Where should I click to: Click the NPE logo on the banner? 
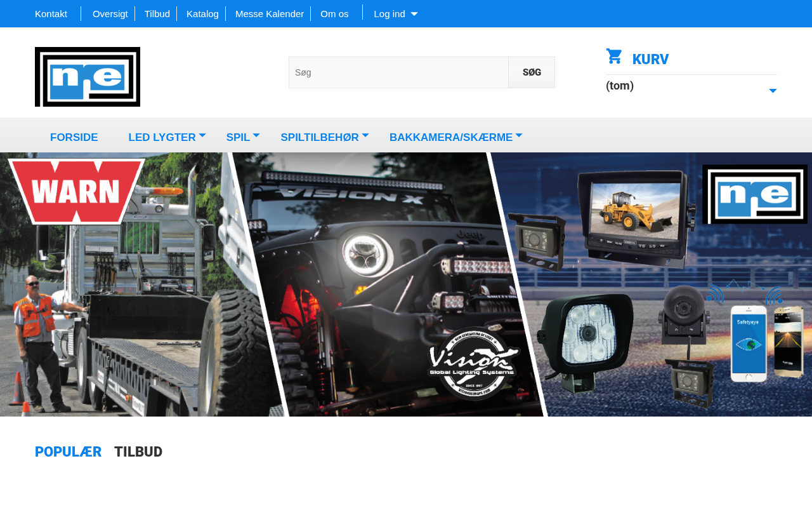point(755,194)
